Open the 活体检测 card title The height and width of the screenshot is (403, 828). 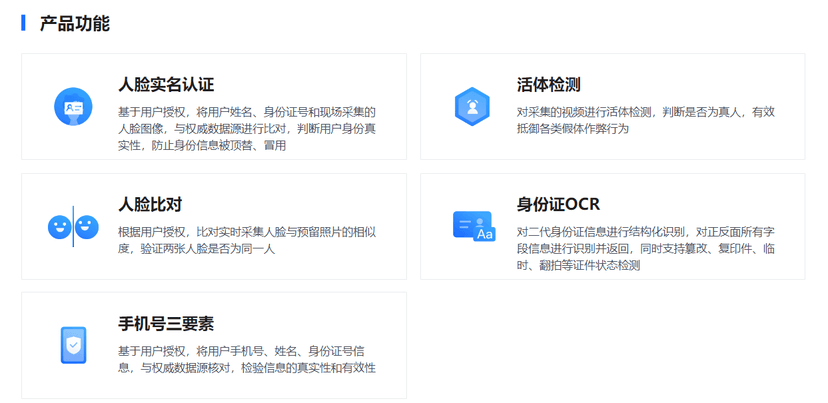pyautogui.click(x=549, y=85)
